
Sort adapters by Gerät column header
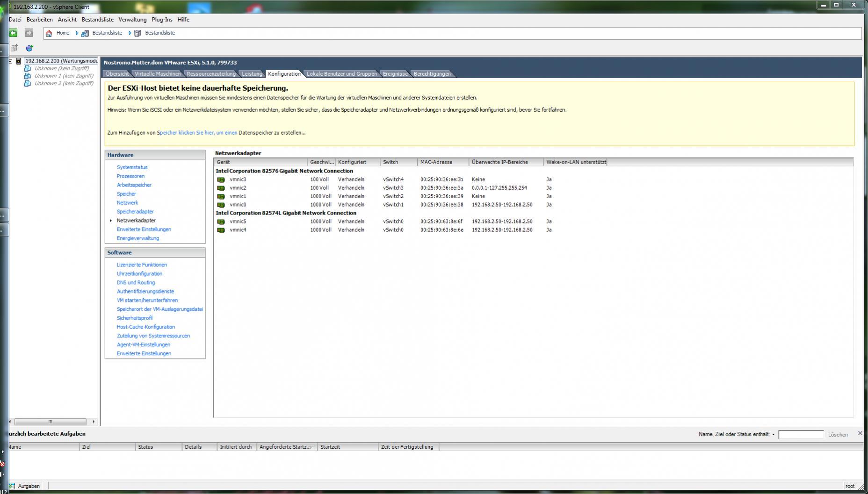point(261,162)
